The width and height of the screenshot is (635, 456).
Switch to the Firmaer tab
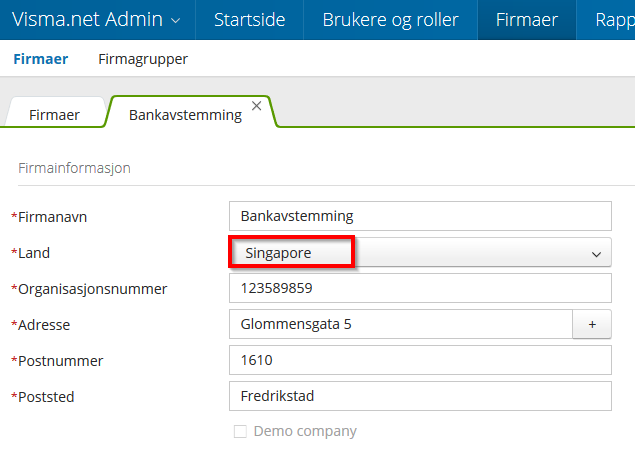click(54, 114)
